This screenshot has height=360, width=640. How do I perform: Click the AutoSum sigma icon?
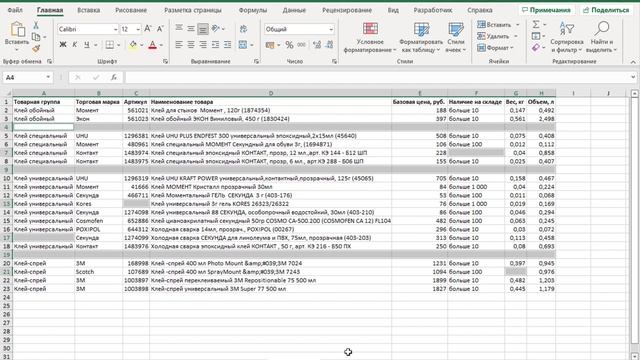click(536, 24)
